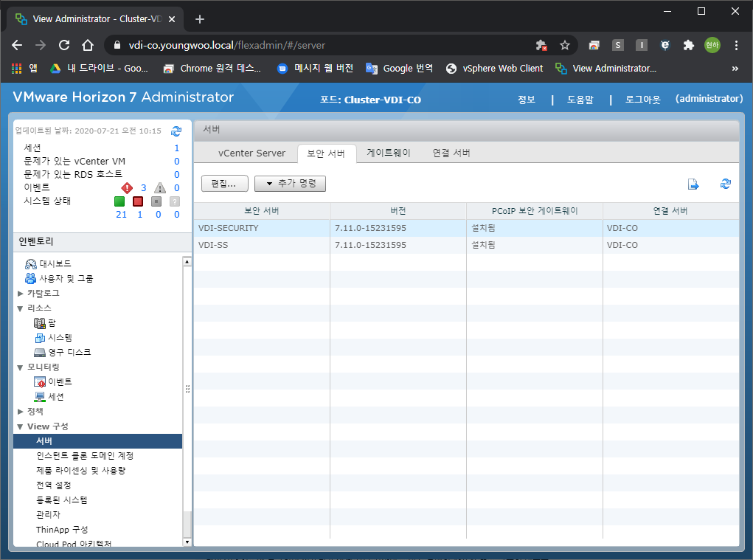Select the VDI-SECURITY server row
753x560 pixels.
click(466, 228)
